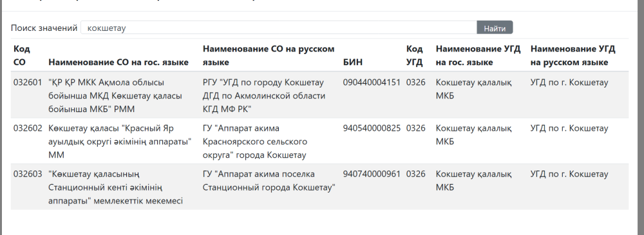The width and height of the screenshot is (644, 235).
Task: Click the Наименование СО на русском языке header
Action: pyautogui.click(x=269, y=55)
